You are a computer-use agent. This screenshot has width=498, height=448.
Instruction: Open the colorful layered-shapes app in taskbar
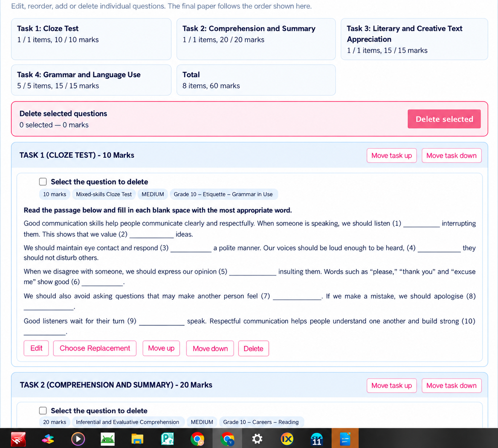[x=48, y=439]
